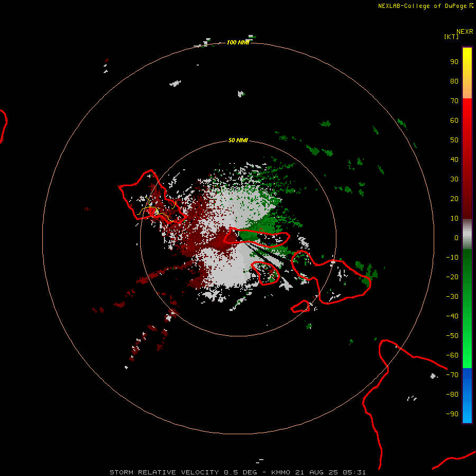Click the -80 scale value
476x476 pixels.
[452, 395]
